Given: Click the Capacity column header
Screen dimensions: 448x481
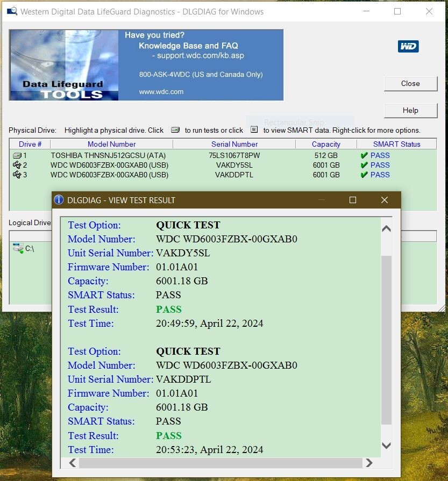Looking at the screenshot, I should pyautogui.click(x=326, y=144).
